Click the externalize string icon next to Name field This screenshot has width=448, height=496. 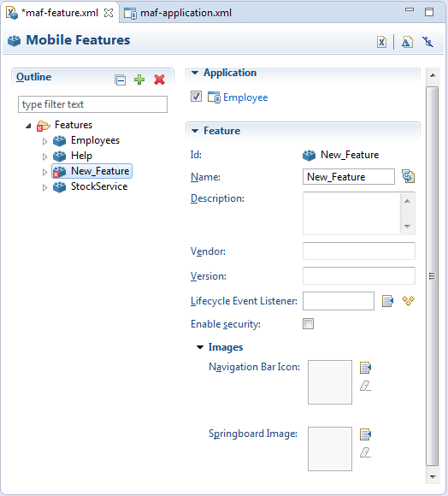pos(408,176)
